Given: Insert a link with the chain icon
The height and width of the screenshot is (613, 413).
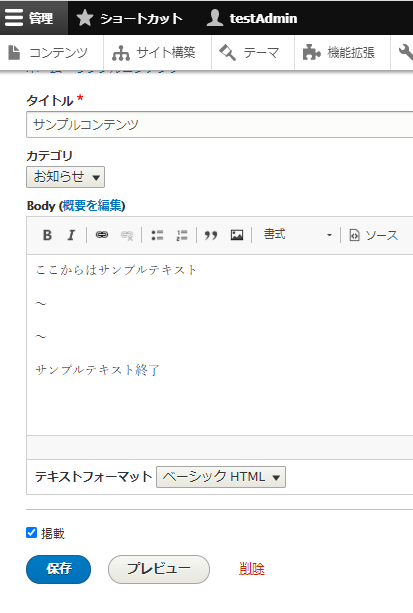Looking at the screenshot, I should [102, 235].
